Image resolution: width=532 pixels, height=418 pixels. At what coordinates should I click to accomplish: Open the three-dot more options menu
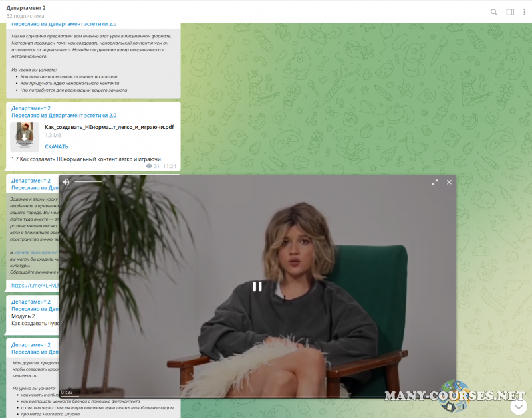[x=525, y=11]
